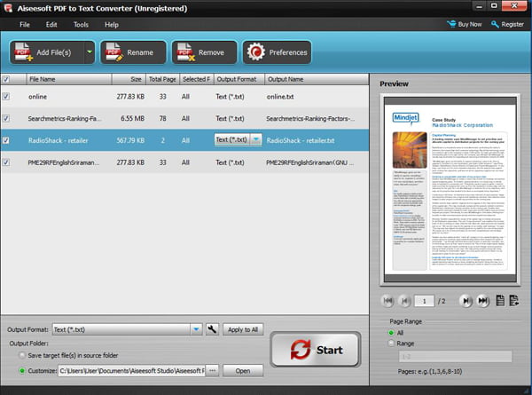Click the page range text field
This screenshot has height=395, width=532.
(456, 357)
